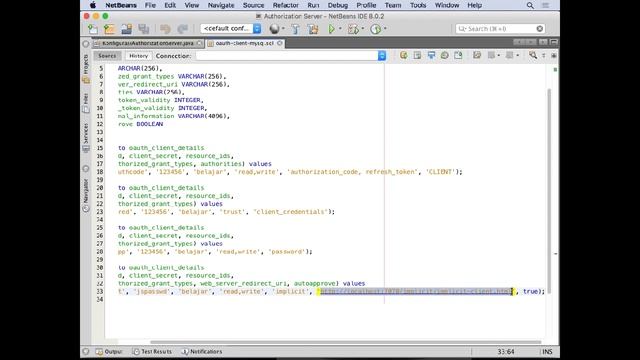
Task: Click the vertical scrollbar of editor
Action: [549, 190]
